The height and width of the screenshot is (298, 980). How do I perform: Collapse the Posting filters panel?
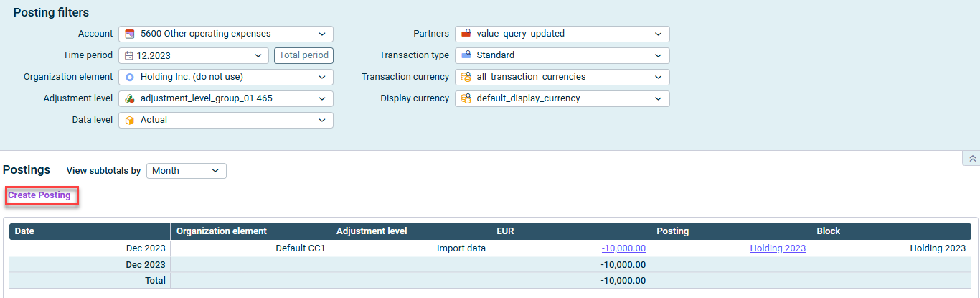click(972, 159)
